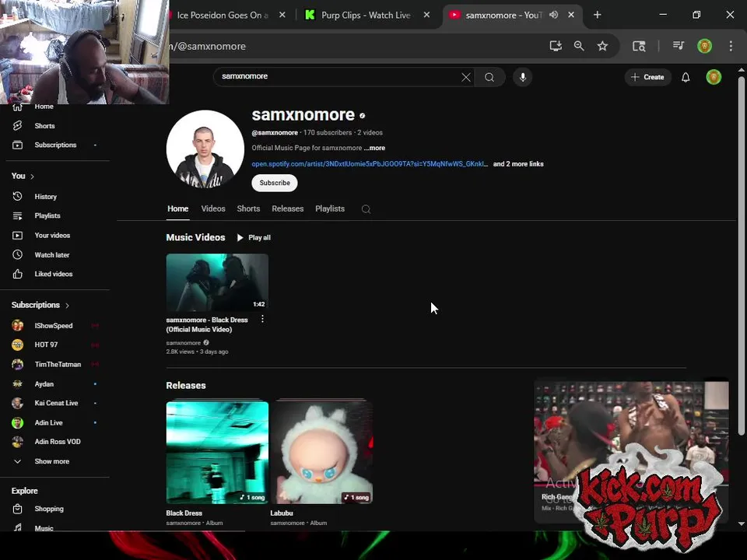Click the YouTube search magnifier button

click(489, 77)
